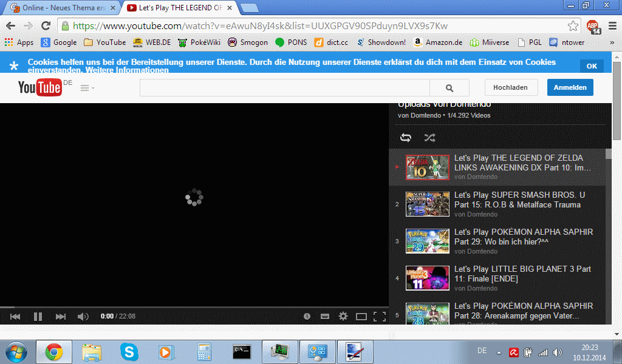Show hidden system tray icons
622x364 pixels.
(499, 352)
